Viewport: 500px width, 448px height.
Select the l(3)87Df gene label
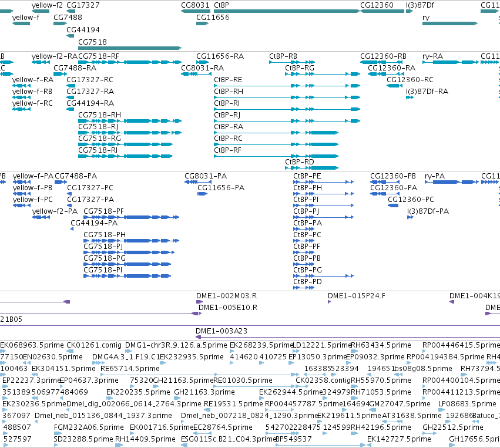420,5
